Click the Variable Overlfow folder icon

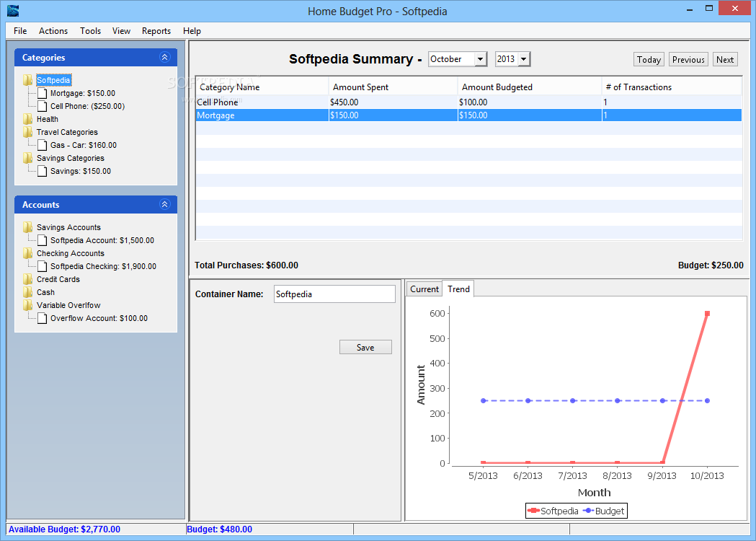tap(28, 306)
